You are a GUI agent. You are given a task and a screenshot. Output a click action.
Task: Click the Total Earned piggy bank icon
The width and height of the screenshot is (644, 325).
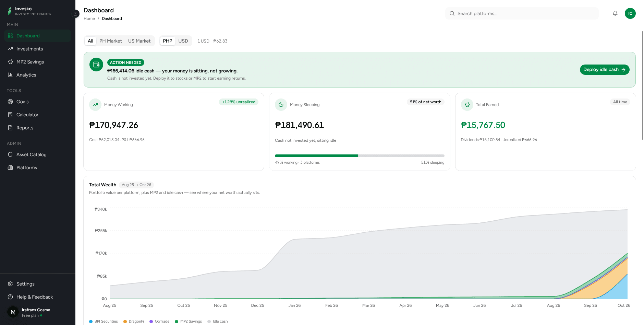[467, 105]
